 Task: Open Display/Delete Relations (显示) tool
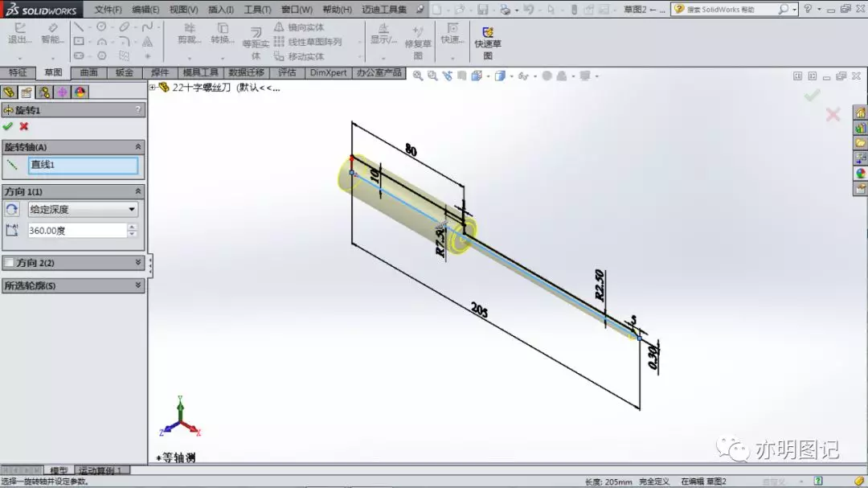click(x=383, y=33)
